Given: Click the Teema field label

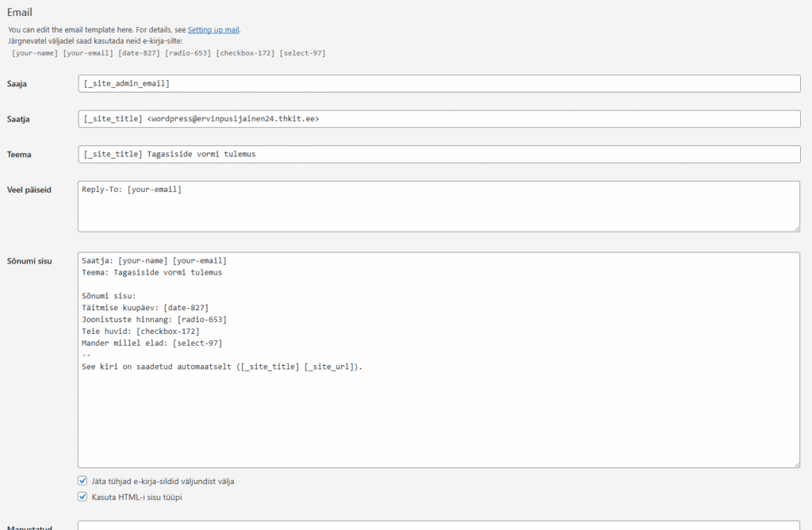Looking at the screenshot, I should [19, 155].
